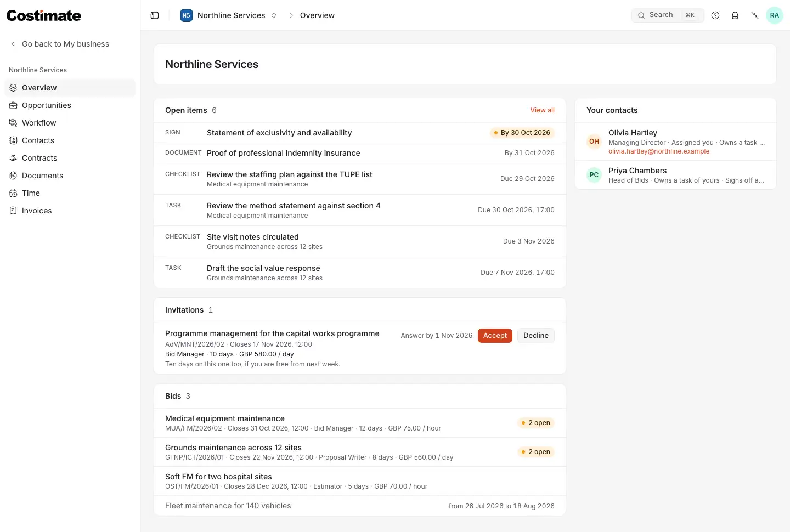
Task: Click the Overview breadcrumb
Action: coord(317,15)
